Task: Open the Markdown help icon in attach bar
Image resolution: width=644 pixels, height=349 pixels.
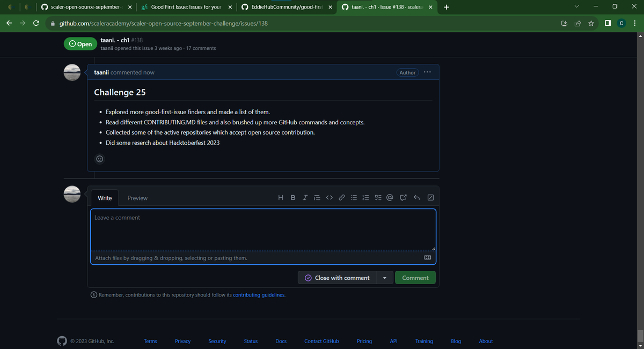Action: (428, 258)
